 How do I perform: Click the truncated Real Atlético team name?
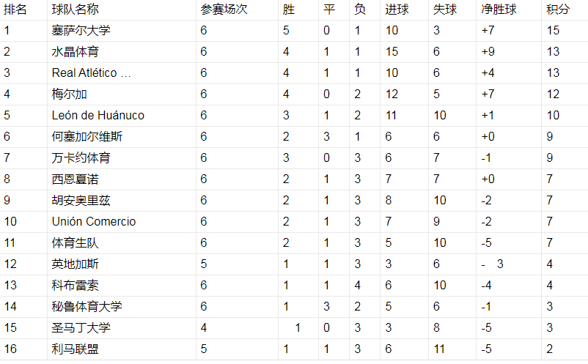pos(92,73)
